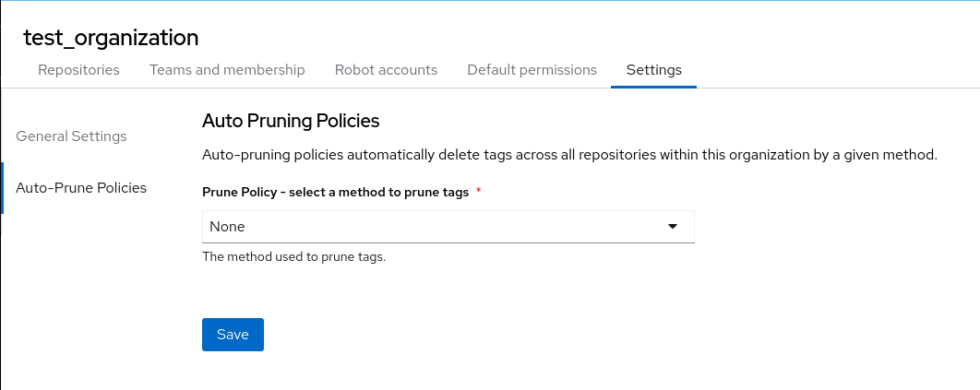Open General Settings in the sidebar
The width and height of the screenshot is (980, 390).
click(x=72, y=136)
